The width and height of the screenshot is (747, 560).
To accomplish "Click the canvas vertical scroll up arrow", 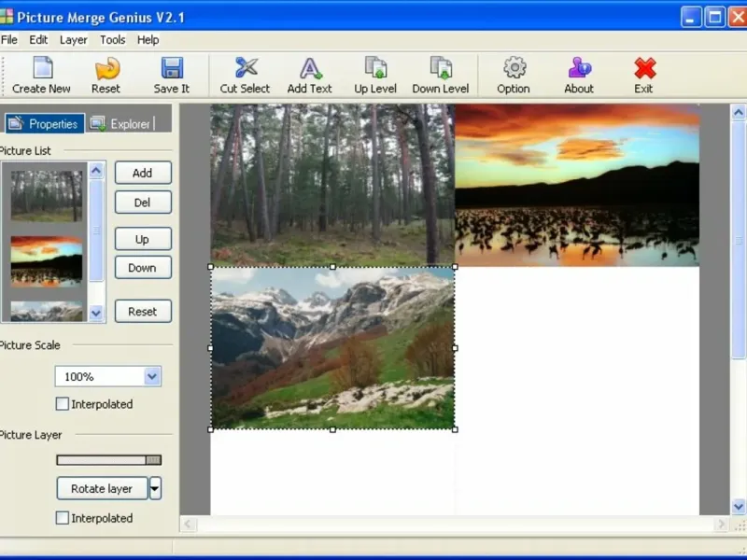I will pos(739,112).
